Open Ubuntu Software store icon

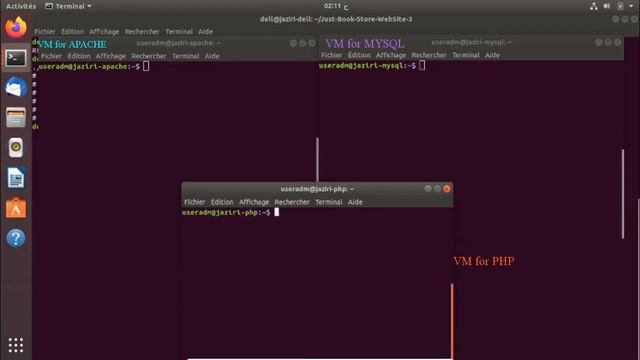point(16,208)
